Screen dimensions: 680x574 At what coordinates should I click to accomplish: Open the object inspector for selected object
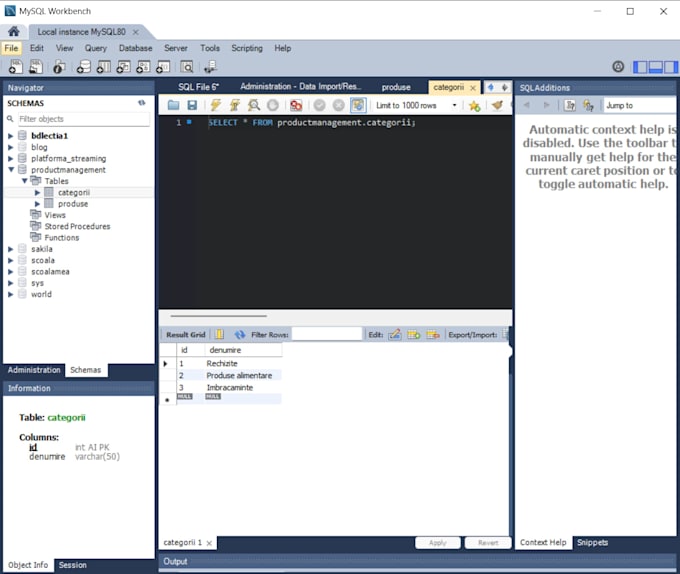(59, 67)
